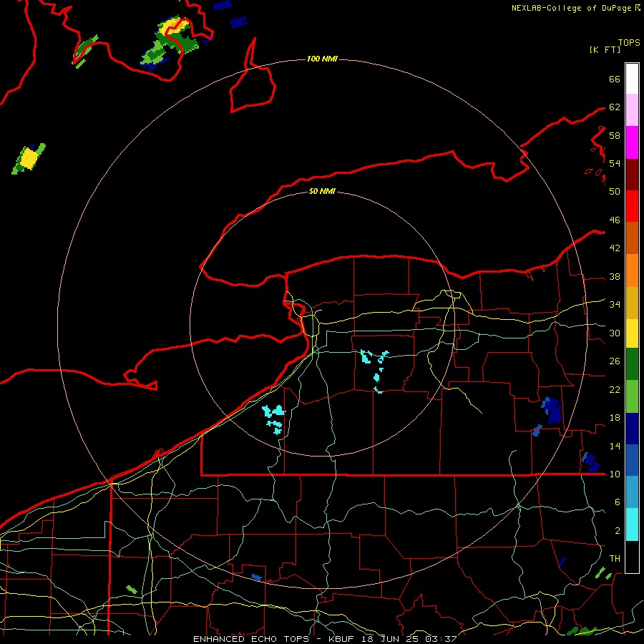The width and height of the screenshot is (644, 644).
Task: Click the "62" scale label
Action: tap(615, 107)
